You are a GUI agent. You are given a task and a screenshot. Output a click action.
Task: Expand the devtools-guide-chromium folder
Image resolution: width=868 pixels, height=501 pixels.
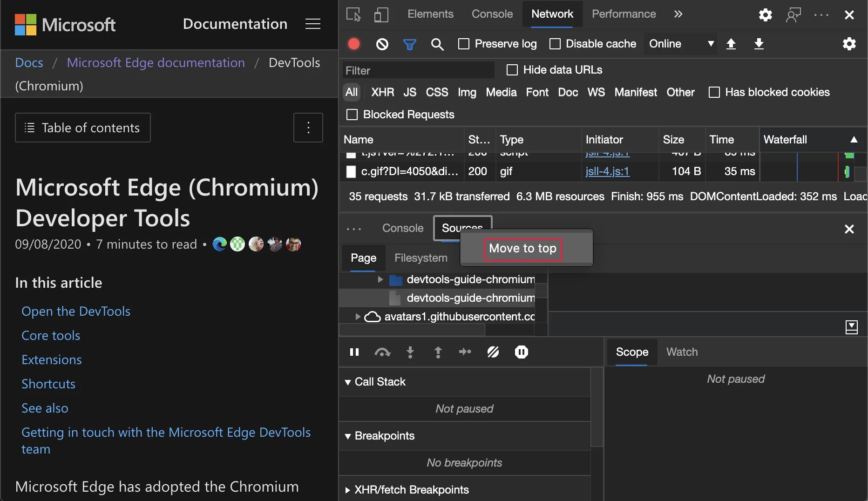[x=380, y=279]
